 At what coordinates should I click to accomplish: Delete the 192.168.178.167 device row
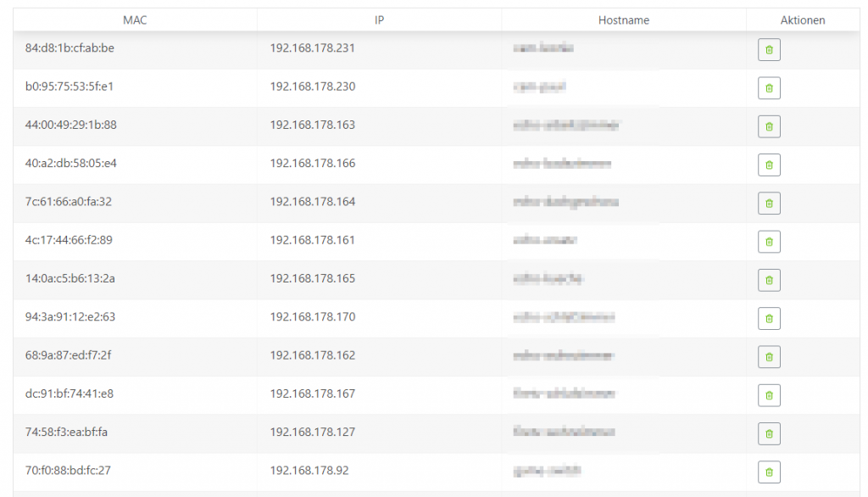[x=769, y=395]
